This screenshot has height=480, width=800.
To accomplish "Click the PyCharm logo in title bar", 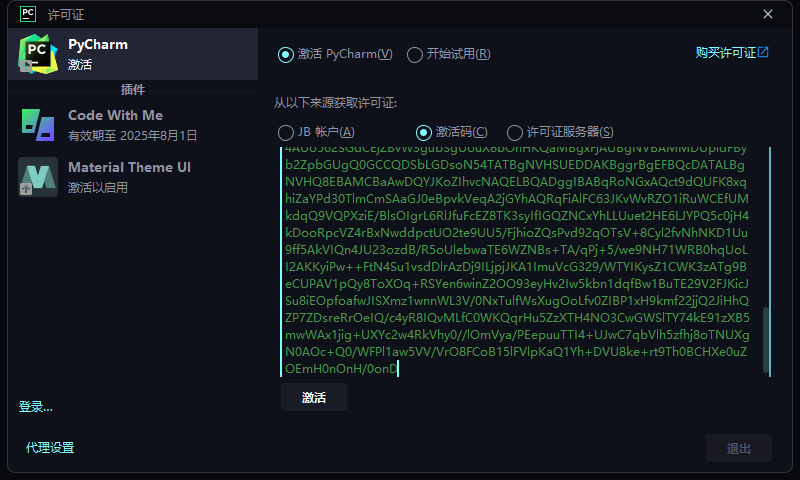I will pyautogui.click(x=28, y=14).
